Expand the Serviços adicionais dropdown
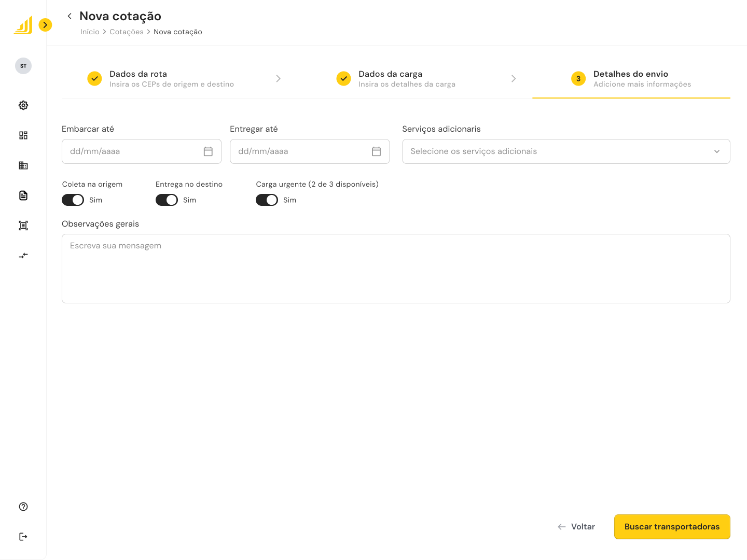 (x=565, y=151)
